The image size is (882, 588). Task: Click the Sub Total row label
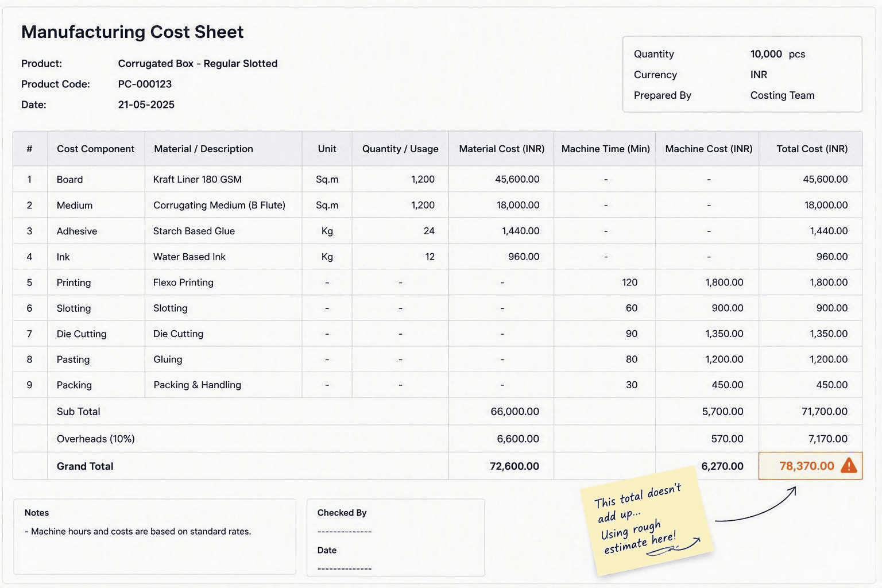tap(78, 412)
